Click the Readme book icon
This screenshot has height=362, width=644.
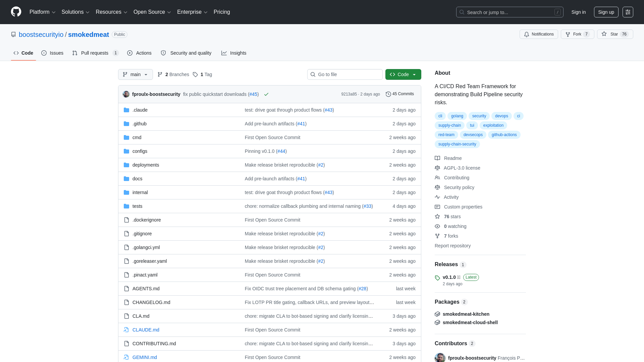(x=437, y=158)
